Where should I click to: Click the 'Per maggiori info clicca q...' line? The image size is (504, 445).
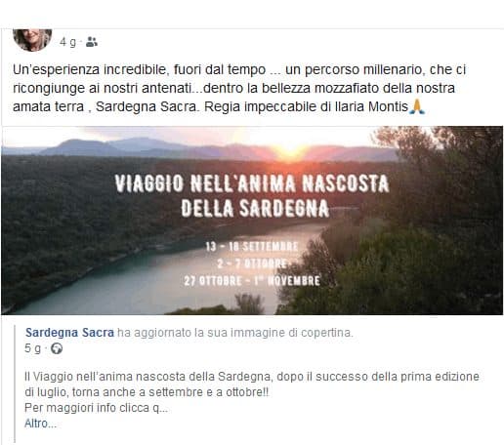point(96,408)
